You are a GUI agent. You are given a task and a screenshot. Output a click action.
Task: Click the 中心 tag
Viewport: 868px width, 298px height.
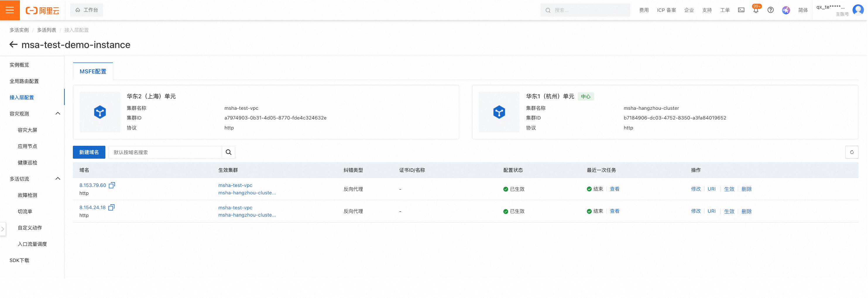(x=586, y=96)
